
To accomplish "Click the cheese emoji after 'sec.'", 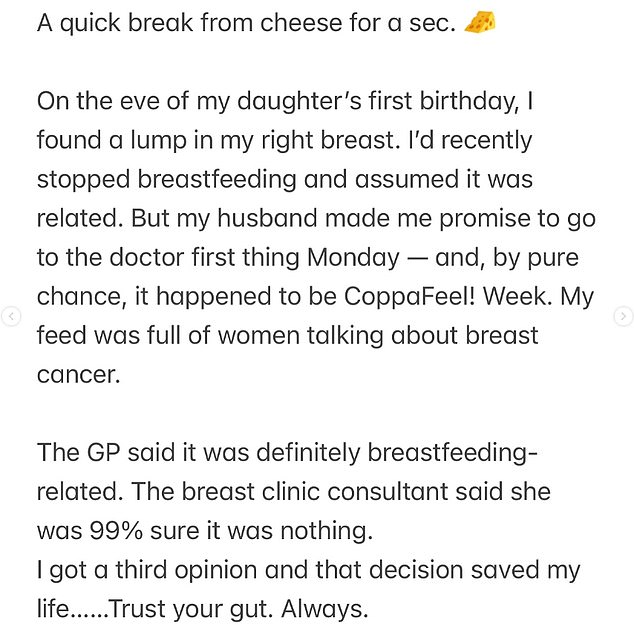I will [x=480, y=22].
